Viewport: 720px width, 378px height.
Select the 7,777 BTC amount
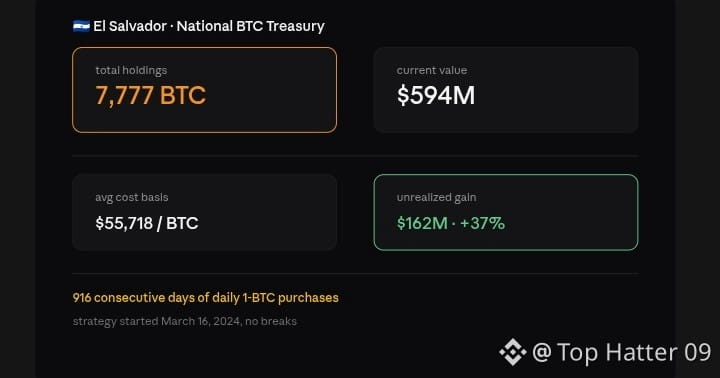tap(151, 96)
